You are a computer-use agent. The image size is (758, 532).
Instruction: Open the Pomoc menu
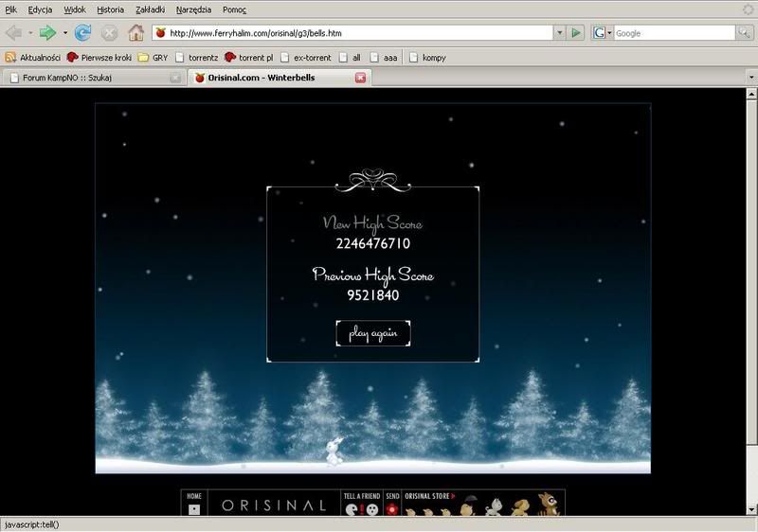[x=234, y=9]
